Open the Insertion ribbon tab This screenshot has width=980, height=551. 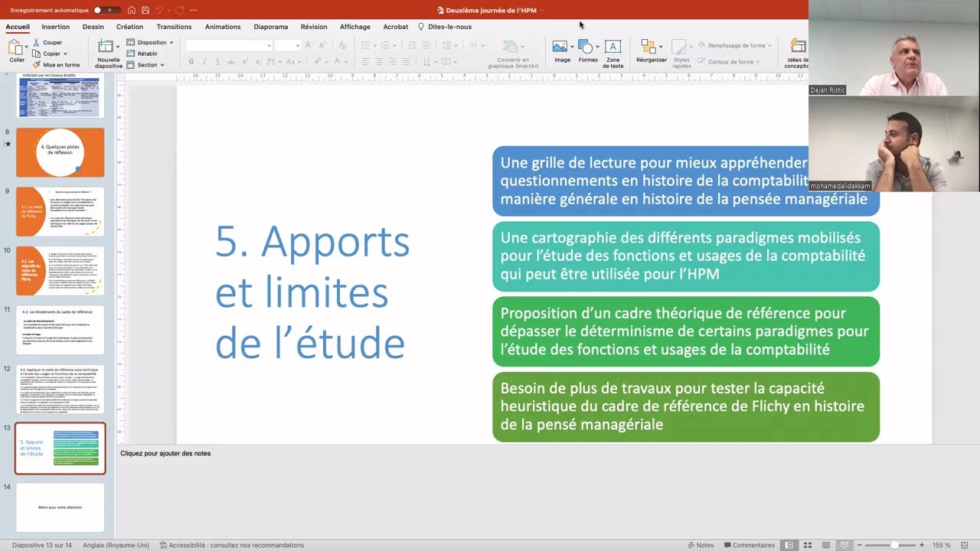click(56, 27)
